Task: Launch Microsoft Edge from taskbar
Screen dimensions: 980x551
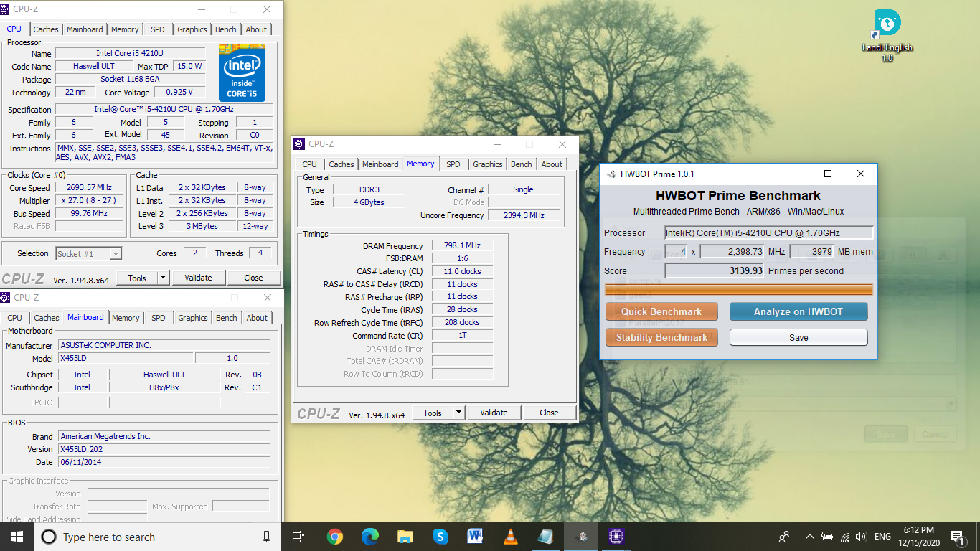Action: point(370,537)
